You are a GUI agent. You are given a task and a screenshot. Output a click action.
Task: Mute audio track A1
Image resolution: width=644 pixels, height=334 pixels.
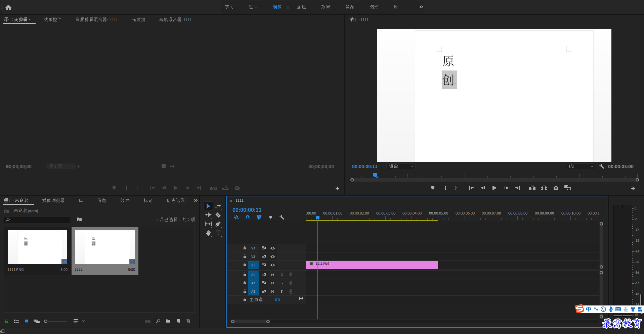272,275
